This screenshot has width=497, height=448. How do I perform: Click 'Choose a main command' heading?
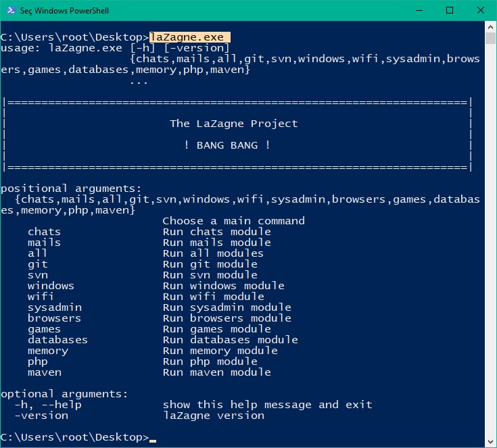233,221
